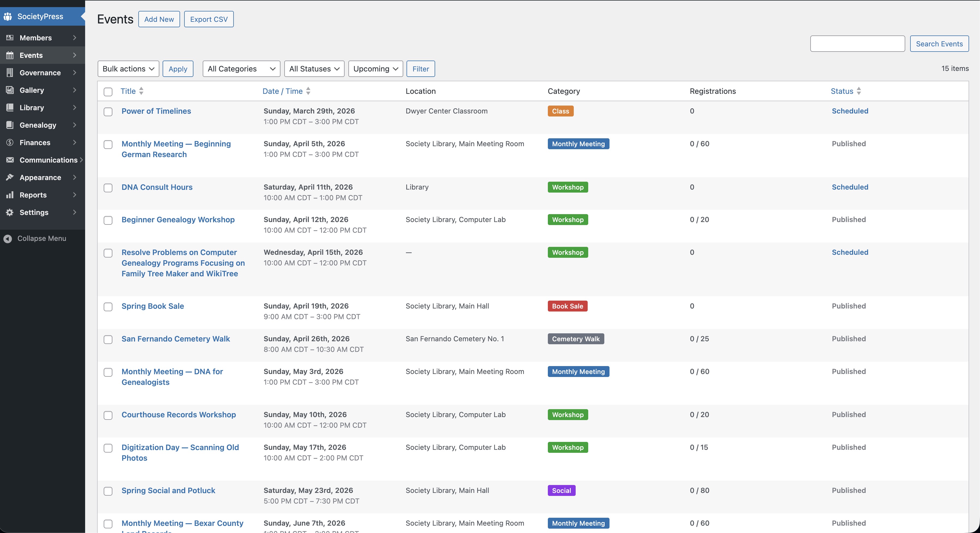The height and width of the screenshot is (533, 980).
Task: Open the DNA Consult Hours event link
Action: coord(157,187)
